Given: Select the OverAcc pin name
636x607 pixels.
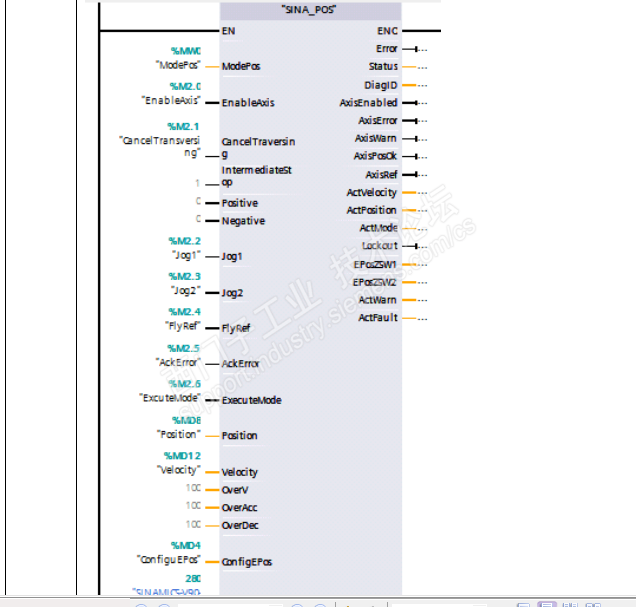Looking at the screenshot, I should [x=239, y=508].
